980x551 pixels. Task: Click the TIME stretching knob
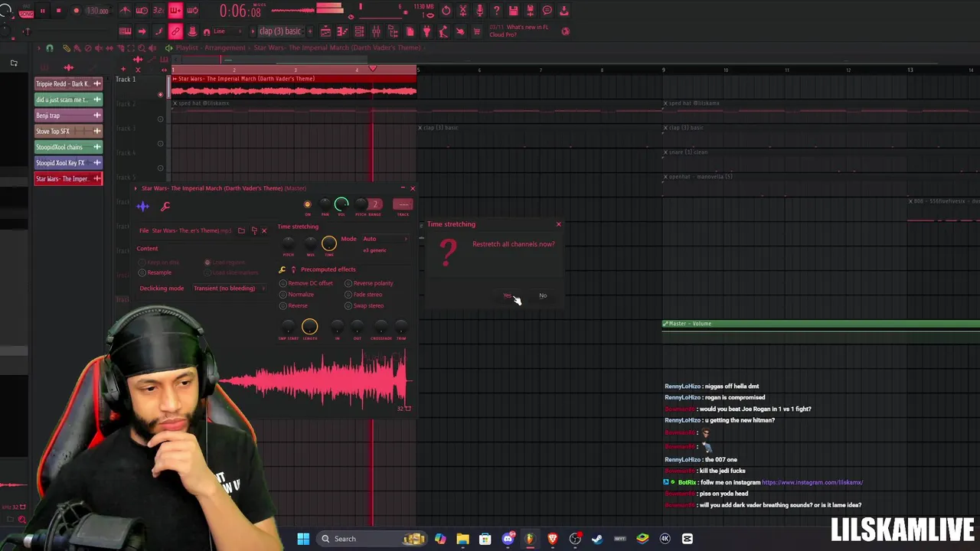328,243
